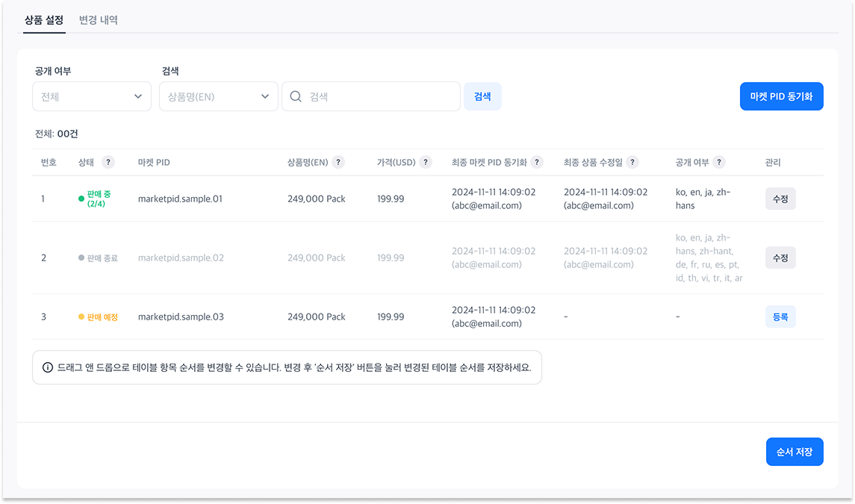The height and width of the screenshot is (504, 855).
Task: Select the 판매 예정 row number 3
Action: pyautogui.click(x=43, y=317)
